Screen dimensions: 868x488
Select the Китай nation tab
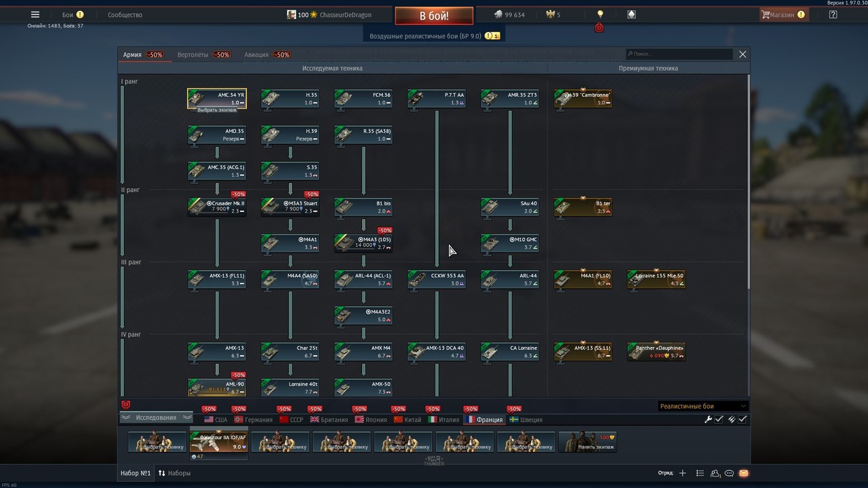[408, 420]
